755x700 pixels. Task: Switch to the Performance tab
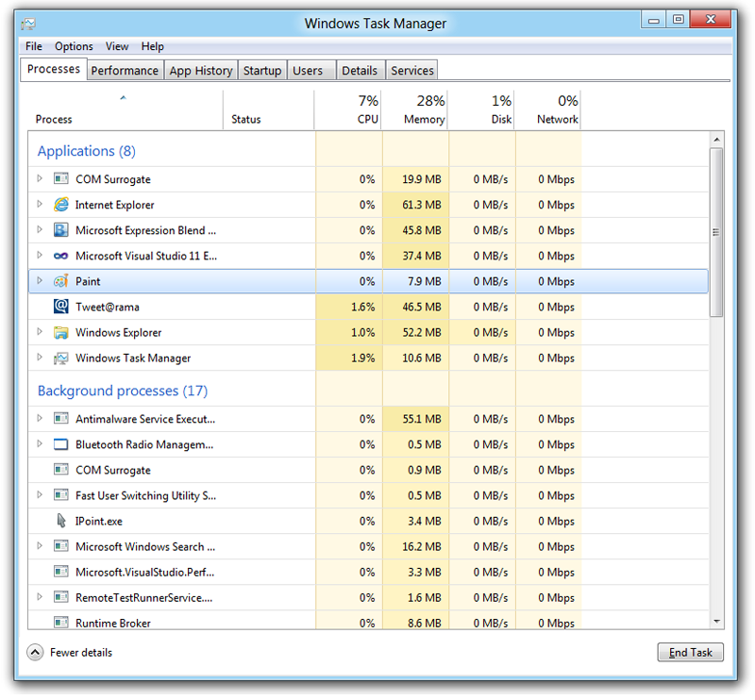click(x=125, y=69)
